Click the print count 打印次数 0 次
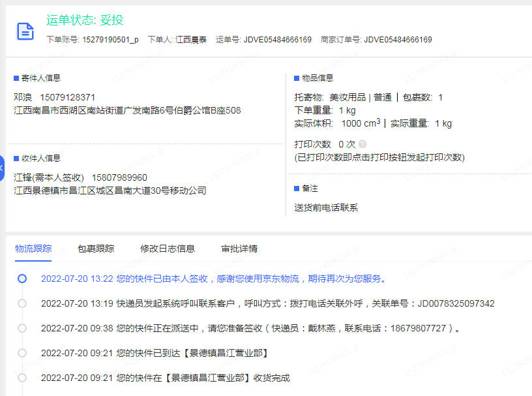This screenshot has height=396, width=532. click(325, 144)
